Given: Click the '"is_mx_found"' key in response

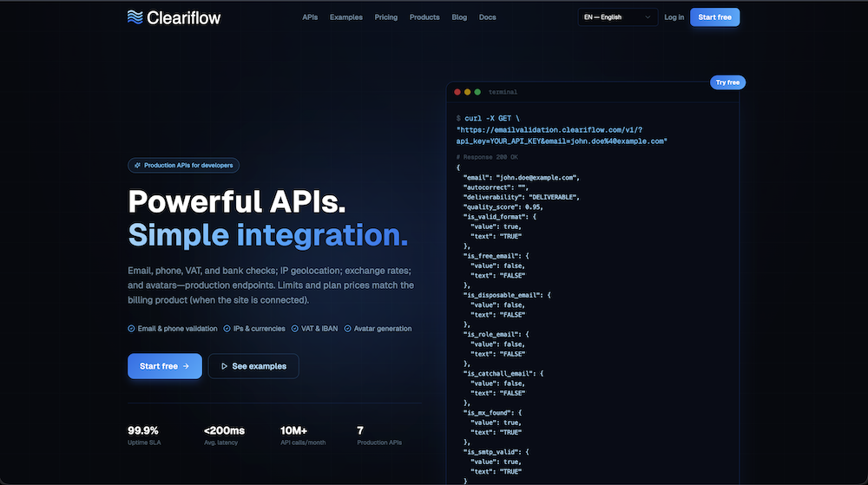Looking at the screenshot, I should (x=487, y=413).
